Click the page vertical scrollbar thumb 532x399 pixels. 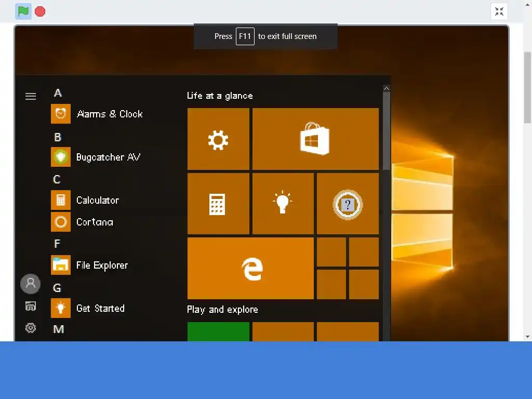point(527,87)
